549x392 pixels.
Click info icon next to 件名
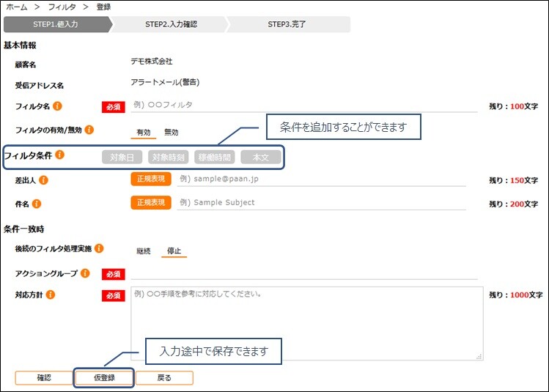[36, 203]
